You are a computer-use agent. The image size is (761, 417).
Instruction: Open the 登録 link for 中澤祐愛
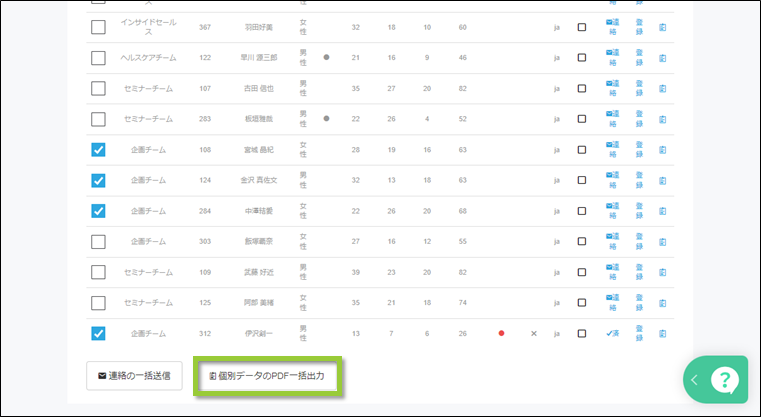click(639, 211)
